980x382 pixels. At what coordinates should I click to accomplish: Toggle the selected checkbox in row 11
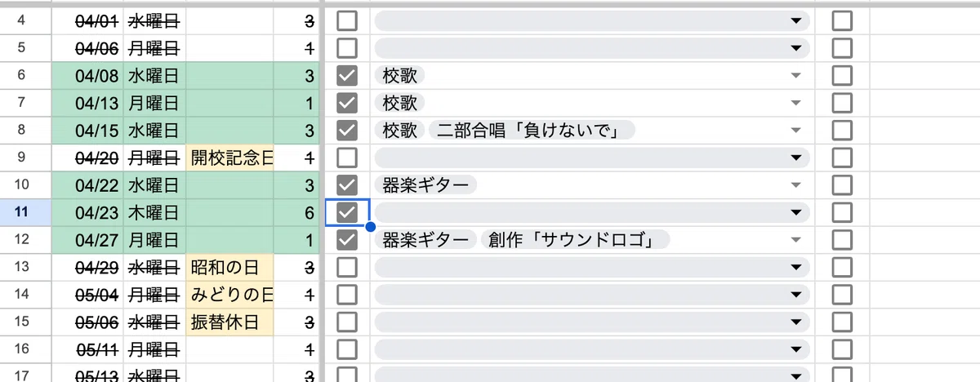pos(347,212)
